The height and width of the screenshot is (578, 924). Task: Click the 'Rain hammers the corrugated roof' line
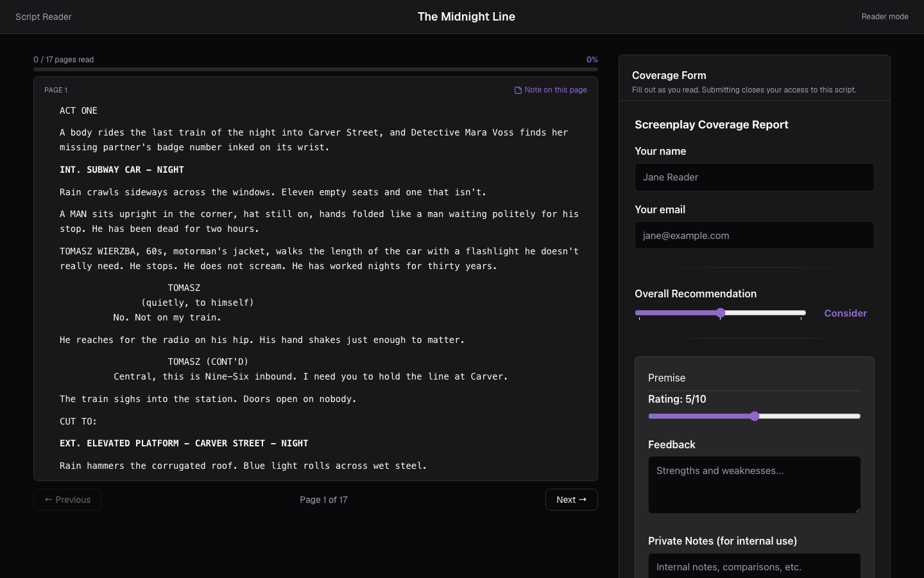pyautogui.click(x=243, y=466)
